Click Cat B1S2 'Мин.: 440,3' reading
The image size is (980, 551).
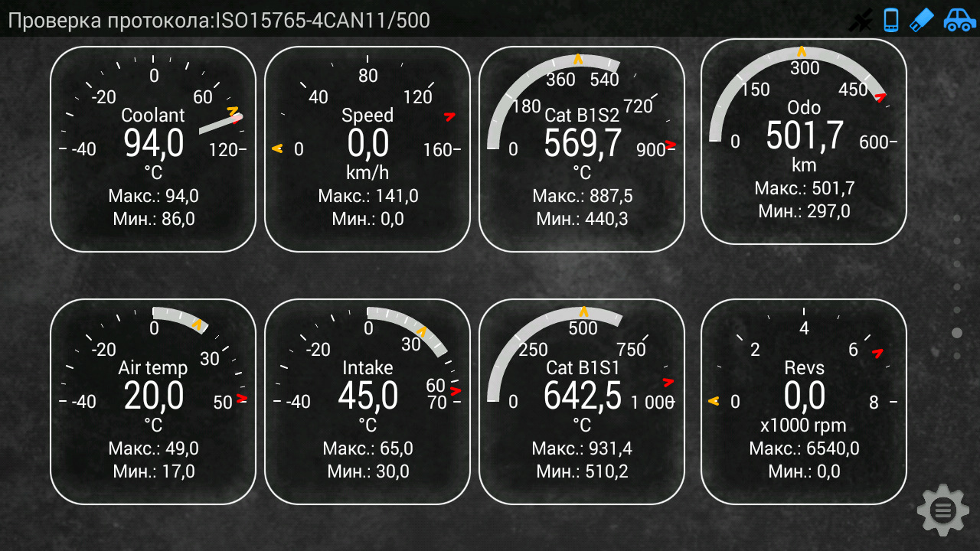[x=583, y=219]
